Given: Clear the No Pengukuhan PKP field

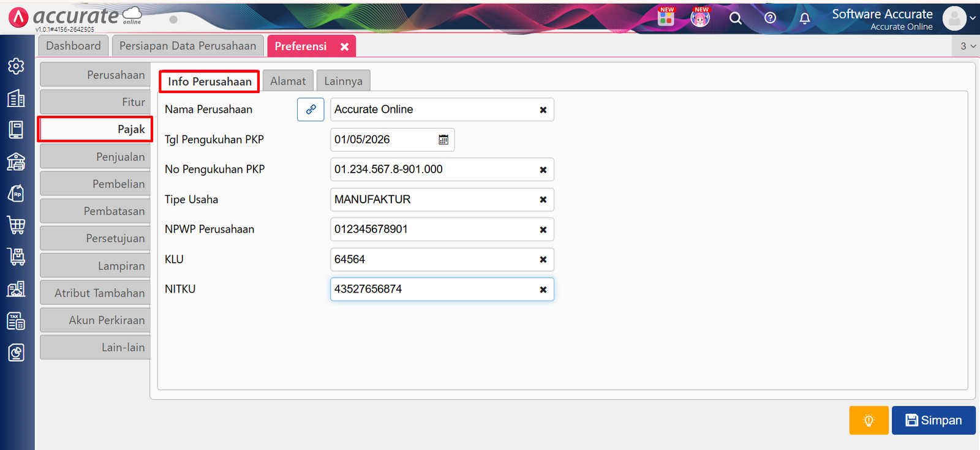Looking at the screenshot, I should [543, 170].
